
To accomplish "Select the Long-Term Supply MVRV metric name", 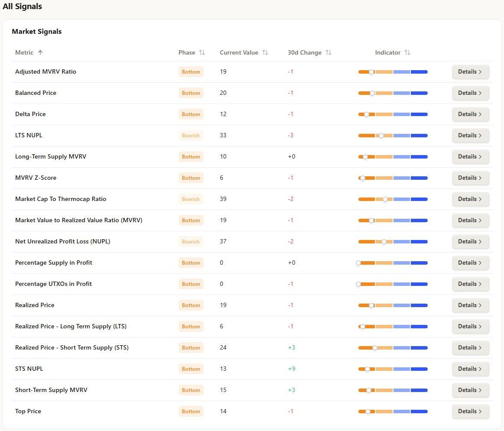I will pos(51,156).
